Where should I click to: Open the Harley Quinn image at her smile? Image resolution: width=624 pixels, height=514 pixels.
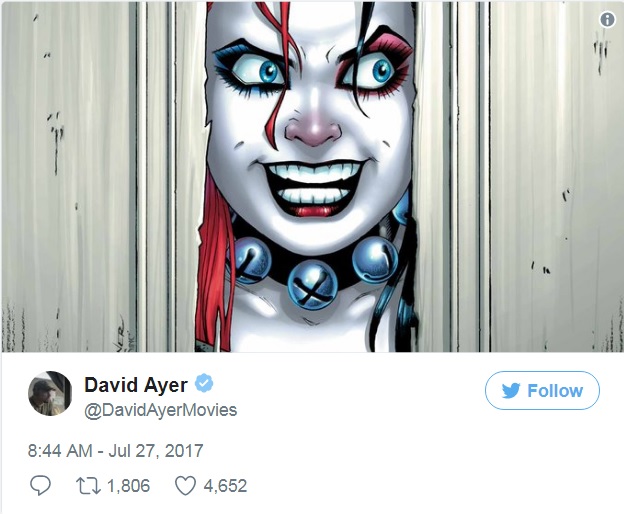(x=314, y=187)
